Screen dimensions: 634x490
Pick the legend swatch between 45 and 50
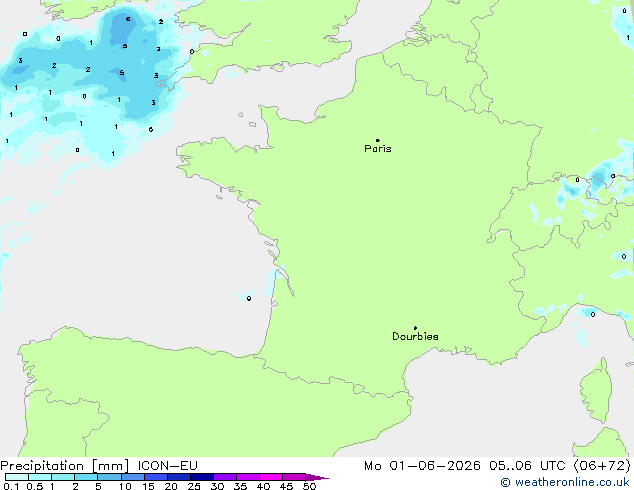294,477
